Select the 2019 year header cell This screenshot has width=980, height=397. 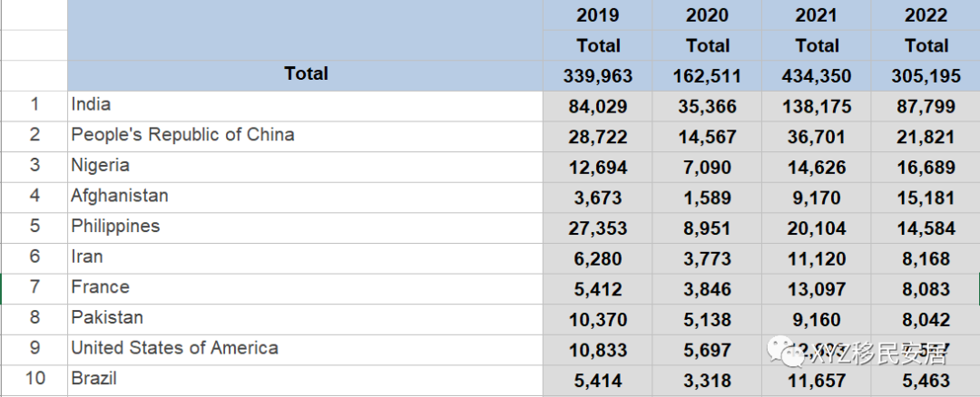[597, 15]
